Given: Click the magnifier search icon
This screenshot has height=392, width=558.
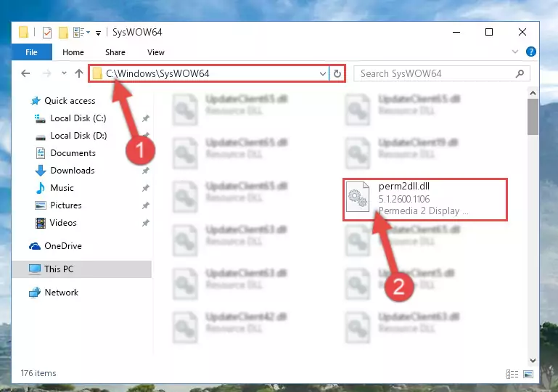Looking at the screenshot, I should [520, 74].
